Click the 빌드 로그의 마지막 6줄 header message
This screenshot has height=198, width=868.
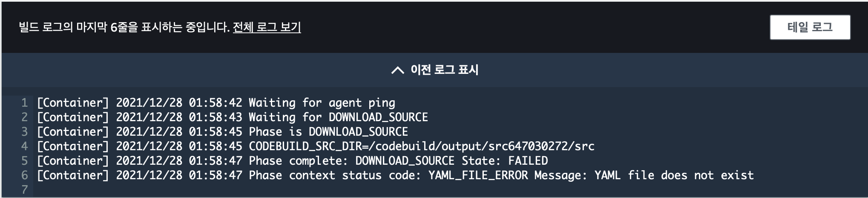[124, 27]
